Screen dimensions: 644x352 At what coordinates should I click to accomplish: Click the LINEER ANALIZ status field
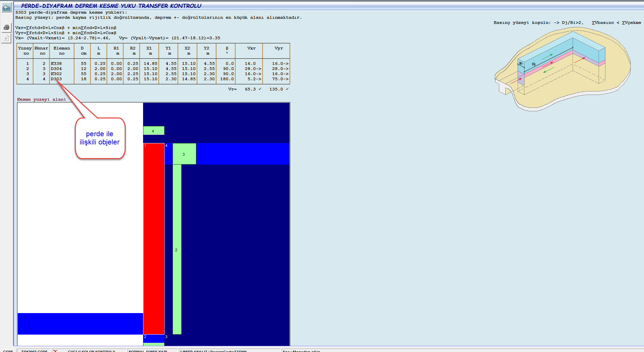[x=213, y=351]
